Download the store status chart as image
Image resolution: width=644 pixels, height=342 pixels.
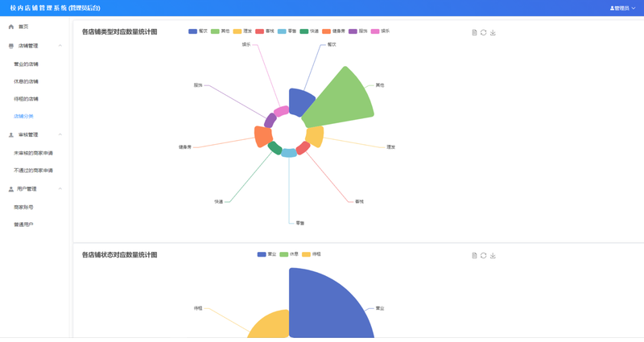pyautogui.click(x=493, y=255)
